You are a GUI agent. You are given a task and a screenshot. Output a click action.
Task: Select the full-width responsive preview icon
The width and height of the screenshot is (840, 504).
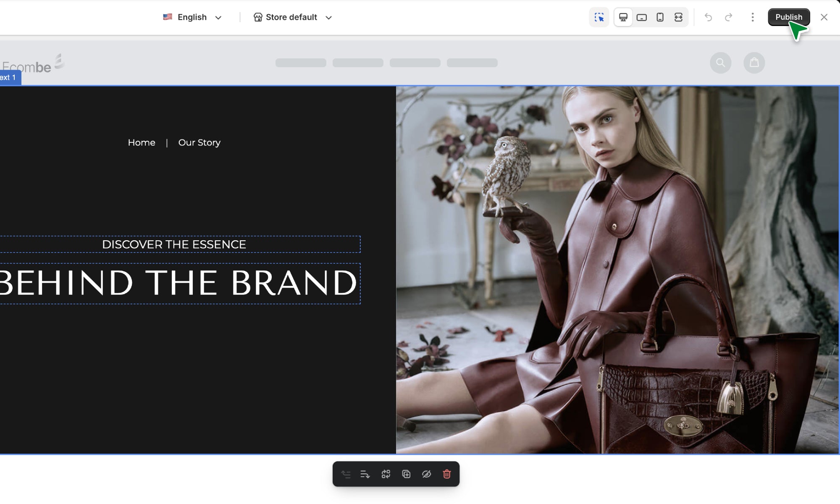(678, 17)
